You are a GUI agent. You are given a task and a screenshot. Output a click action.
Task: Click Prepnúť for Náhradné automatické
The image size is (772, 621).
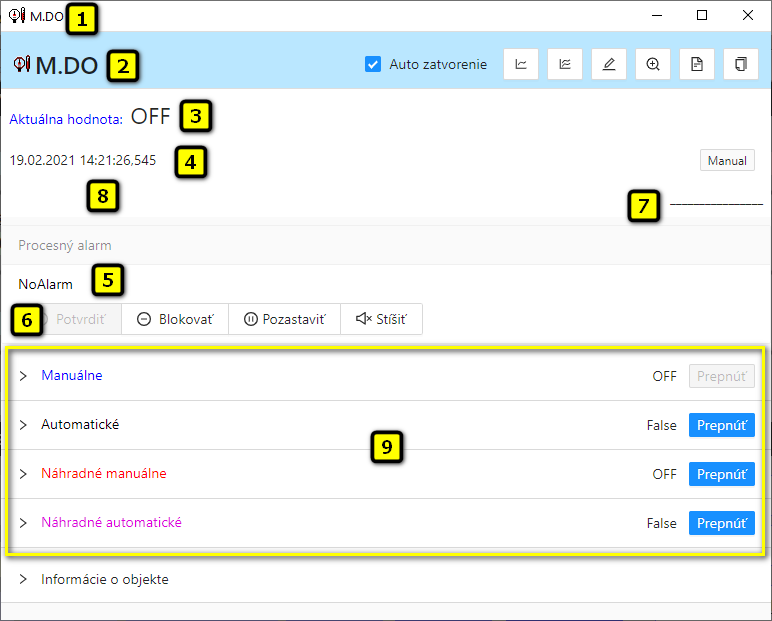point(721,523)
